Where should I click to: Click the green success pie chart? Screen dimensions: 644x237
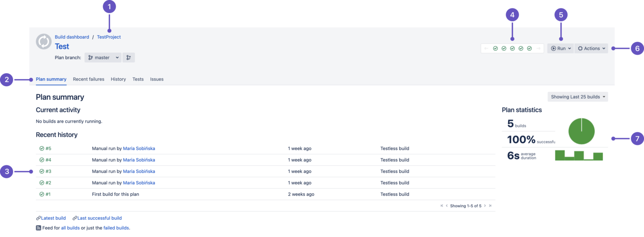click(581, 131)
